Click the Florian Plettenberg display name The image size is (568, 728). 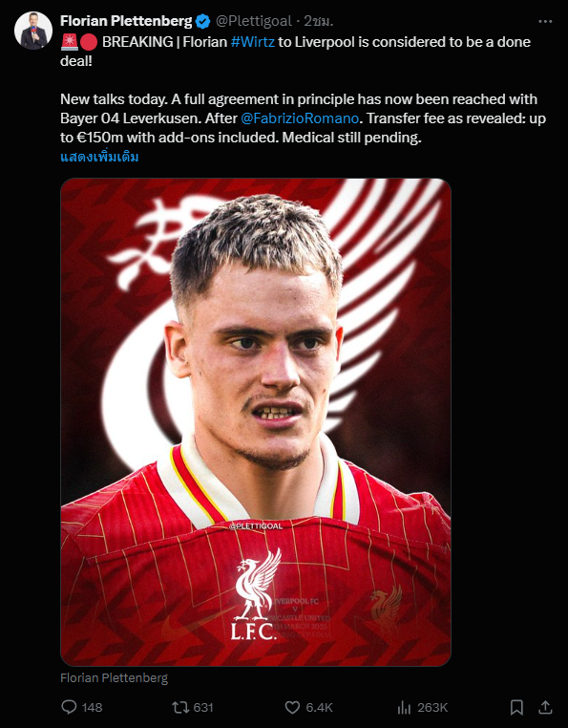pyautogui.click(x=126, y=21)
